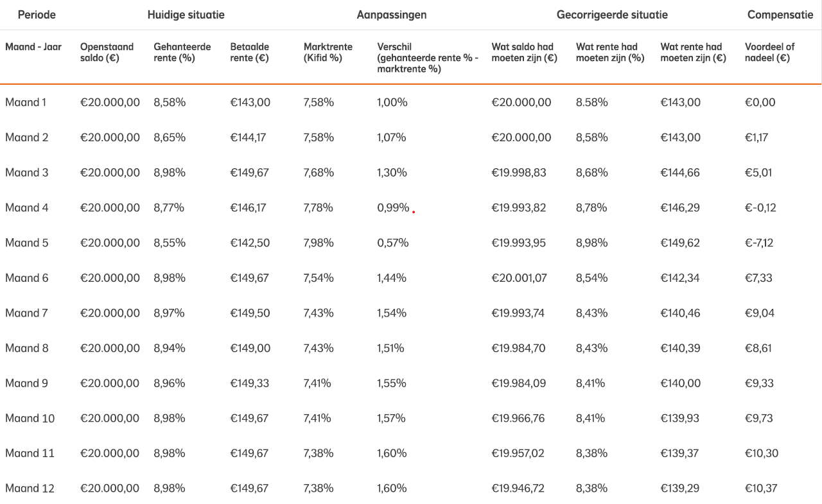The image size is (822, 504).
Task: Click the €19.946,72 corrected balance value
Action: click(x=518, y=488)
